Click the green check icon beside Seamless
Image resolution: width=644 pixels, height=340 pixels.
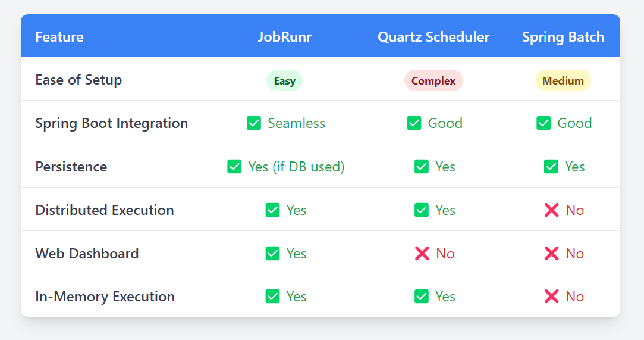[254, 123]
